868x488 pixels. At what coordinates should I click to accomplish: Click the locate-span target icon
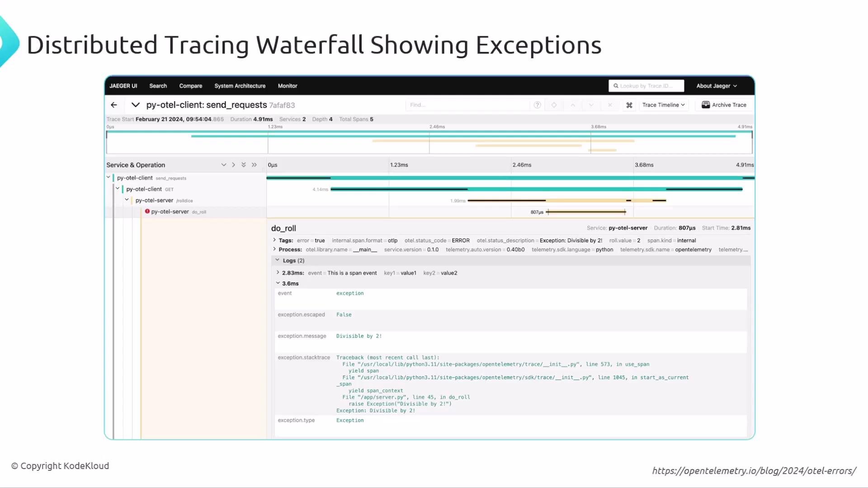pyautogui.click(x=554, y=105)
